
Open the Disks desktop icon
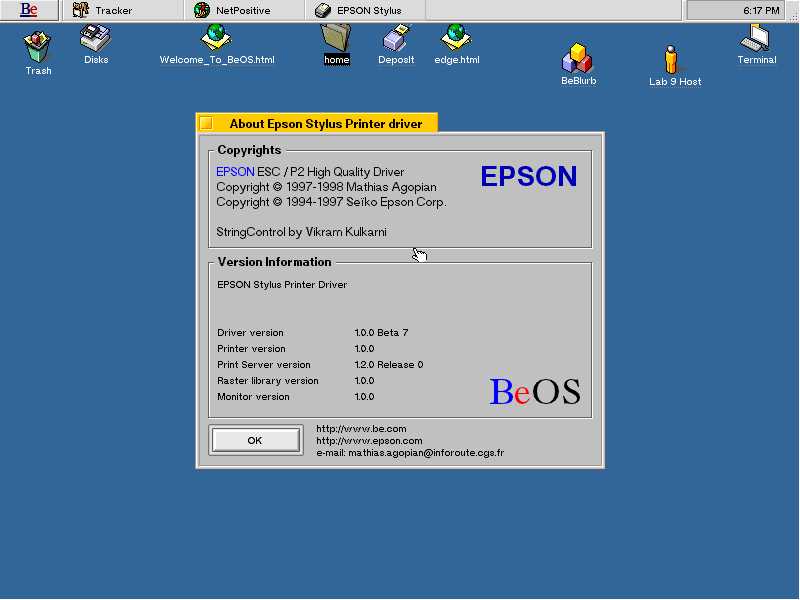[95, 38]
